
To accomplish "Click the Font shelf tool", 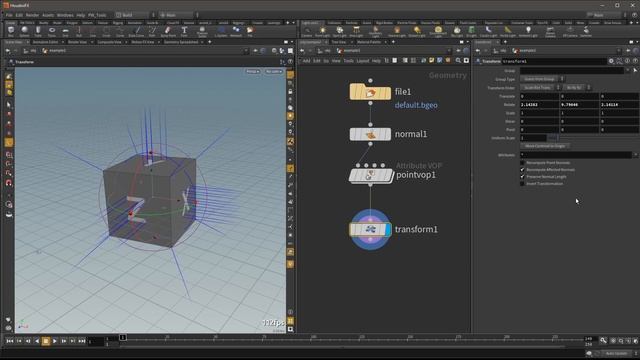I will click(184, 31).
